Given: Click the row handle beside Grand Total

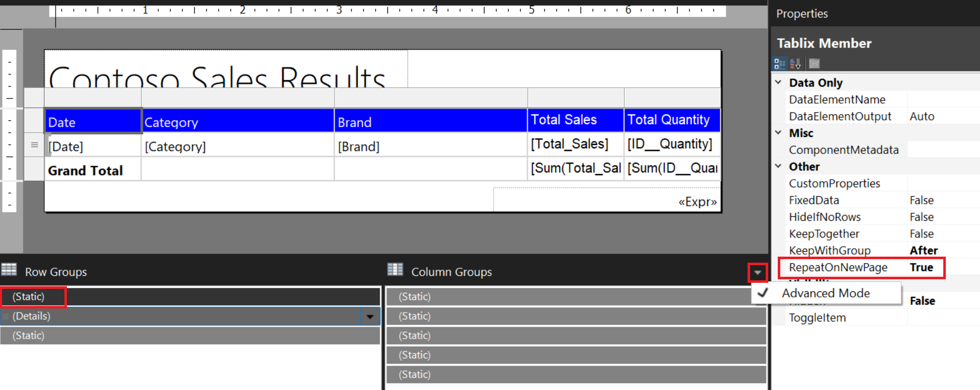Looking at the screenshot, I should (34, 169).
